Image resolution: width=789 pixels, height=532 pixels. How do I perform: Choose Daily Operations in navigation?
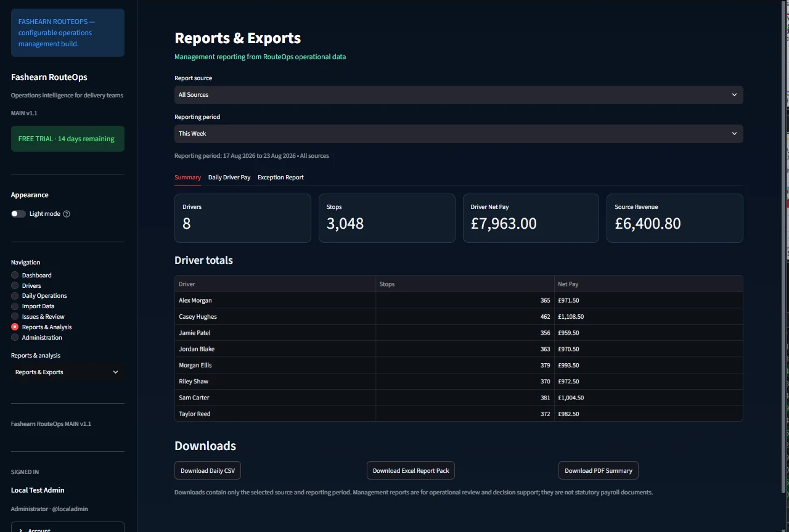coord(39,296)
